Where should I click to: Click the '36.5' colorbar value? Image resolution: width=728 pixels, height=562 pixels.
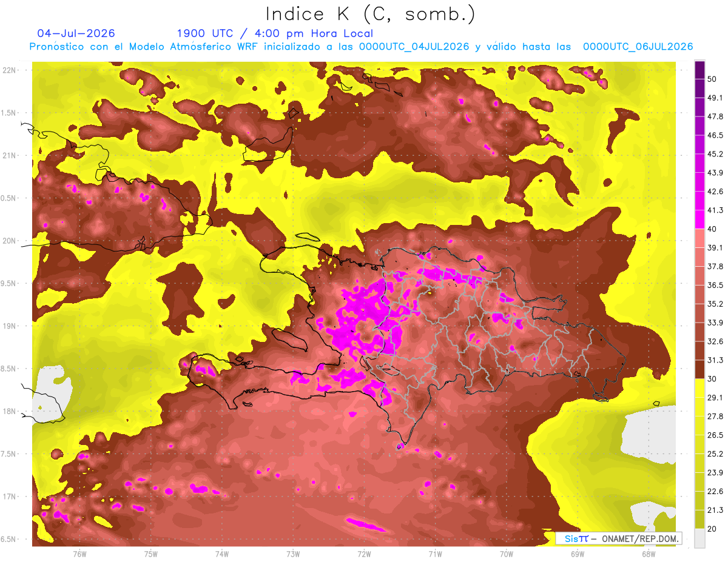click(715, 285)
